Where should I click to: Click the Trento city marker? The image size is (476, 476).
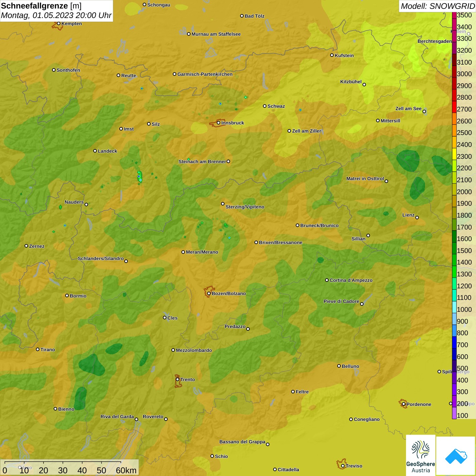177,379
